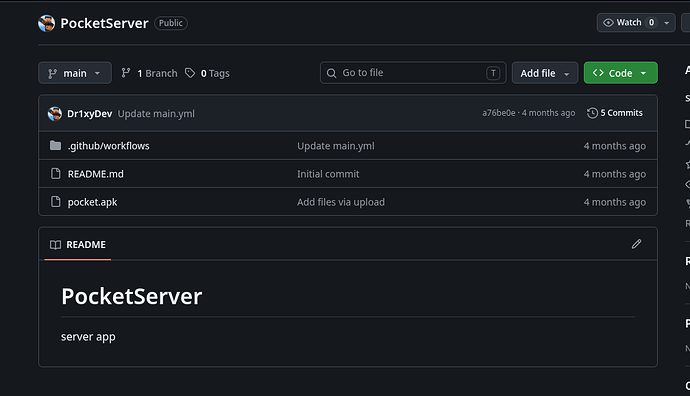Focus the Go to file search field

pos(413,73)
